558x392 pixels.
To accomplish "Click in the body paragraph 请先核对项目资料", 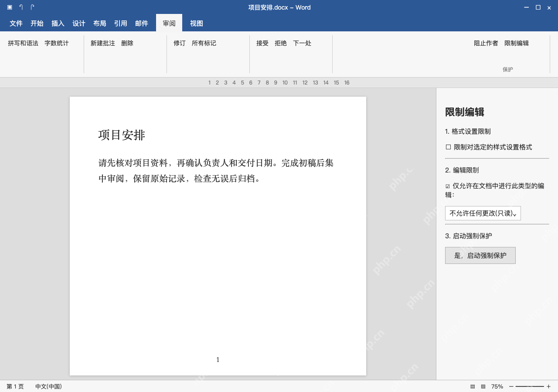I will point(216,171).
